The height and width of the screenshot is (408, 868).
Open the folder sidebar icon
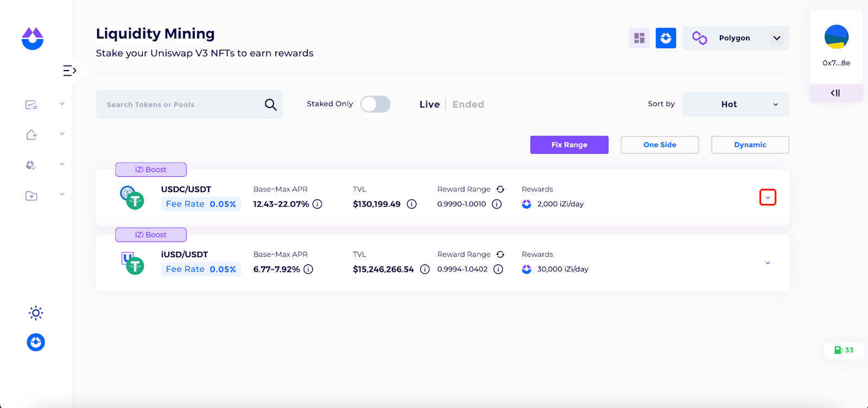31,195
